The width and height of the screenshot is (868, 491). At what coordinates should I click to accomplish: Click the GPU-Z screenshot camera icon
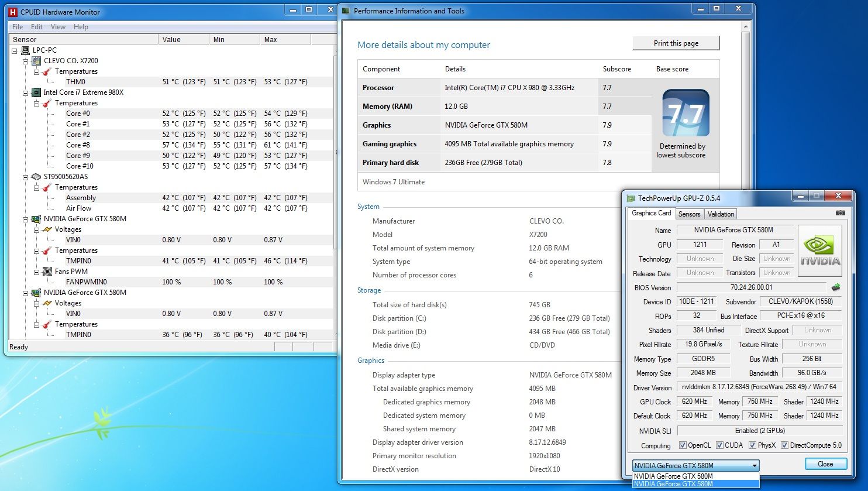[840, 214]
